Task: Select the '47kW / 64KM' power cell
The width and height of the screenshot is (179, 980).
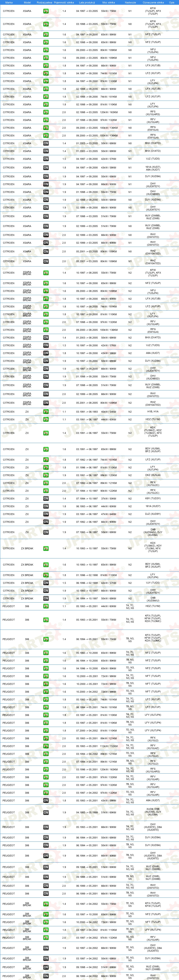Action: point(109,514)
